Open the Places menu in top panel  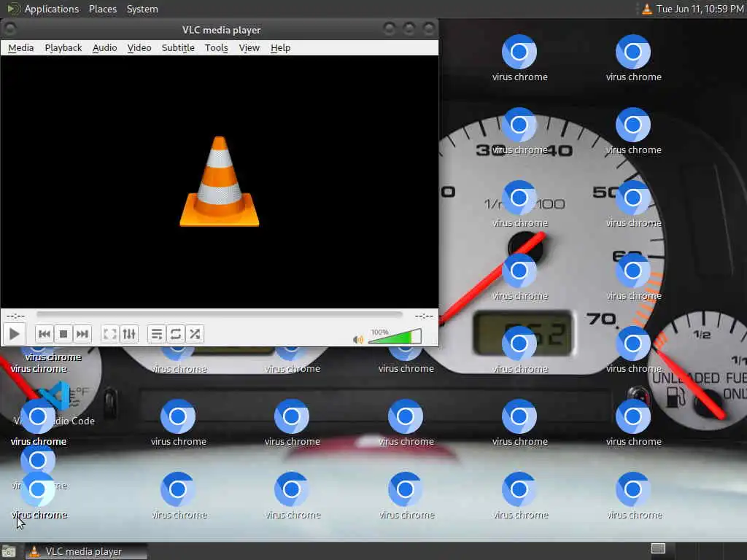pos(103,9)
